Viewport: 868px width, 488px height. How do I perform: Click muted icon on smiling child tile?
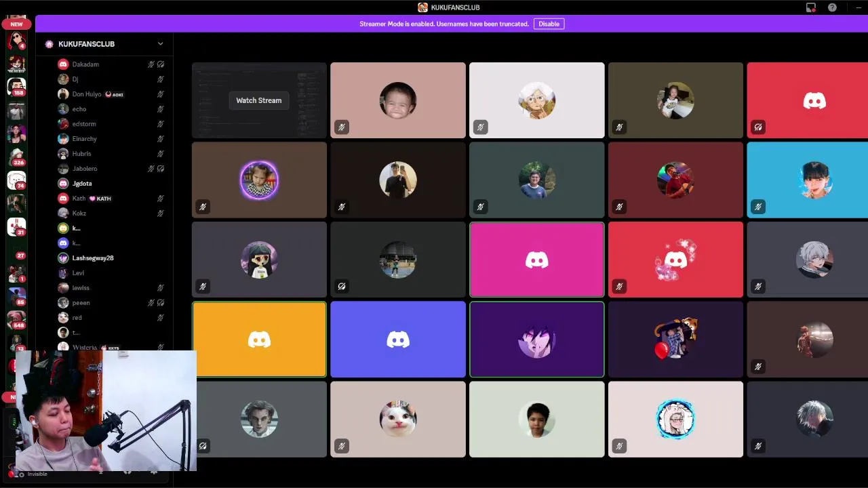pyautogui.click(x=342, y=127)
